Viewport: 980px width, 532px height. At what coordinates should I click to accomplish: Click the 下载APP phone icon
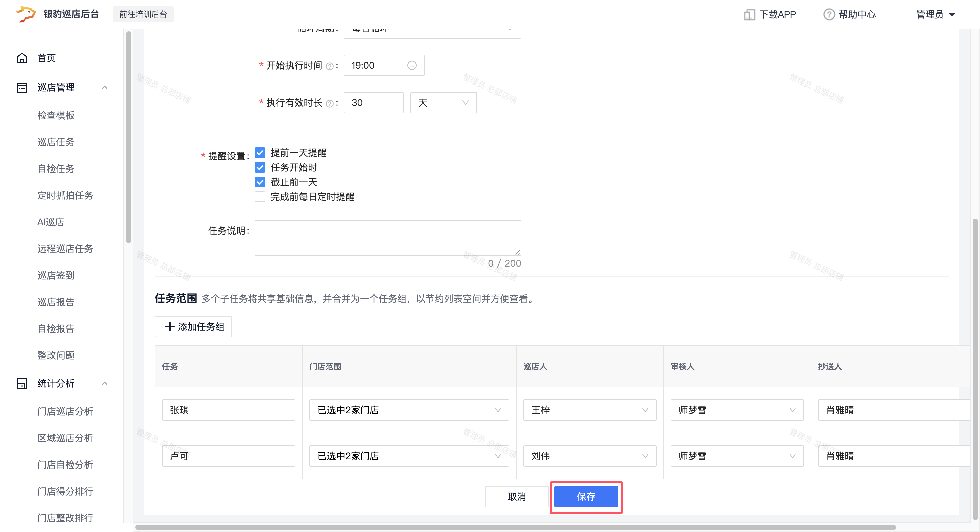pos(749,14)
